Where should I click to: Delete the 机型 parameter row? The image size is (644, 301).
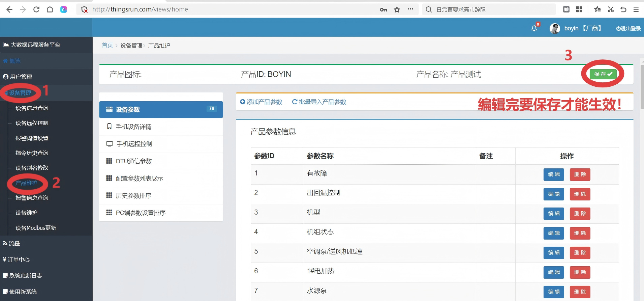tap(580, 214)
